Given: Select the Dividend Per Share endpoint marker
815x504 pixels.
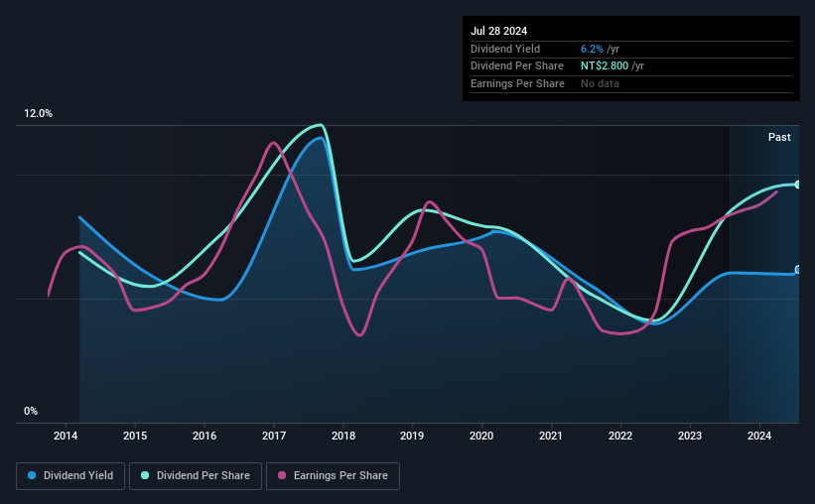Looking at the screenshot, I should click(x=798, y=185).
